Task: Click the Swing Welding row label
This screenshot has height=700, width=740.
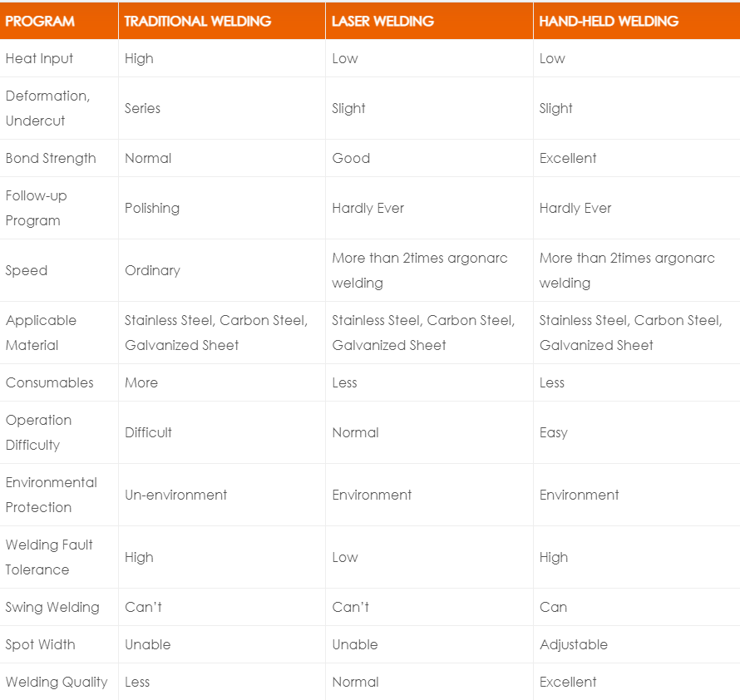Action: pyautogui.click(x=52, y=607)
